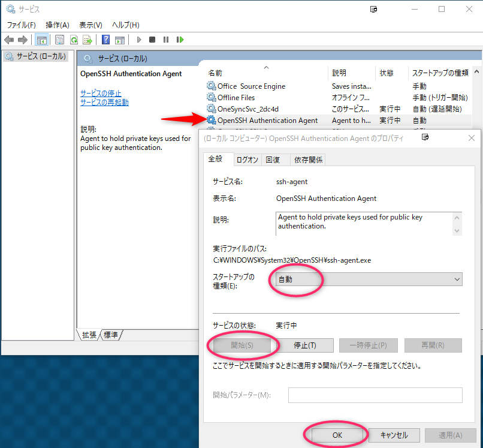Open the ファイル(F) menu
483x448 pixels.
point(21,25)
